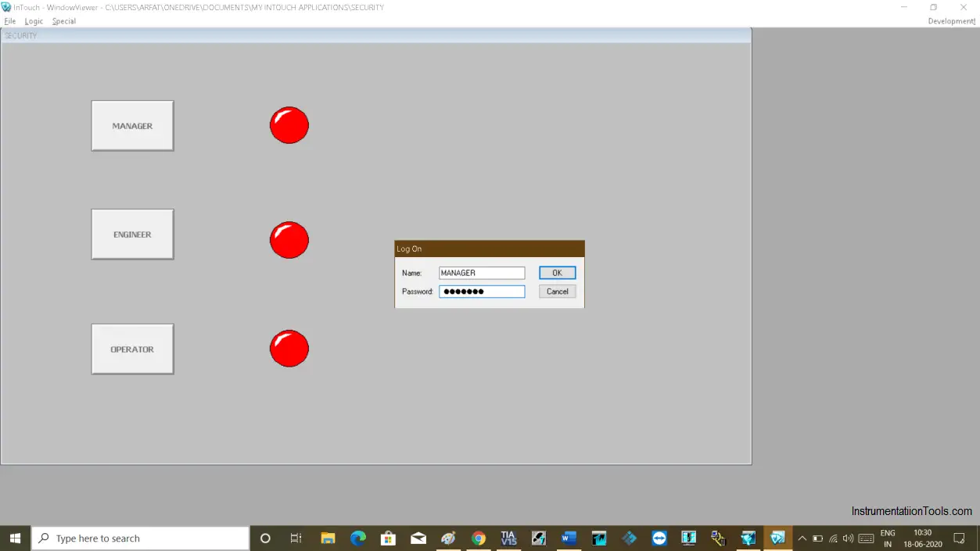Open the paint palette app in taskbar

pyautogui.click(x=448, y=538)
